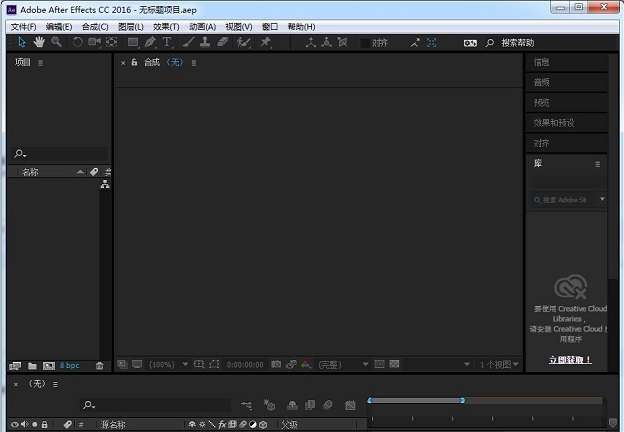Image resolution: width=624 pixels, height=432 pixels.
Task: Click the Project panel search field
Action: point(59,154)
